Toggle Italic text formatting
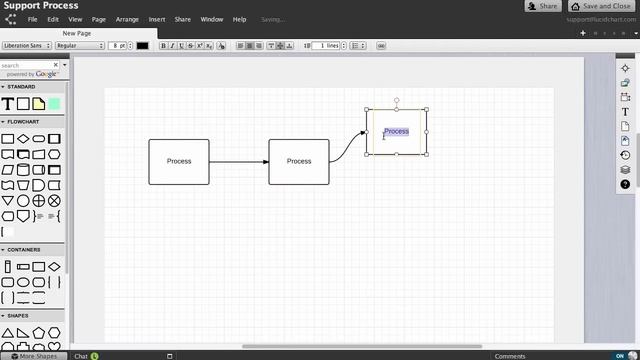 coord(172,46)
